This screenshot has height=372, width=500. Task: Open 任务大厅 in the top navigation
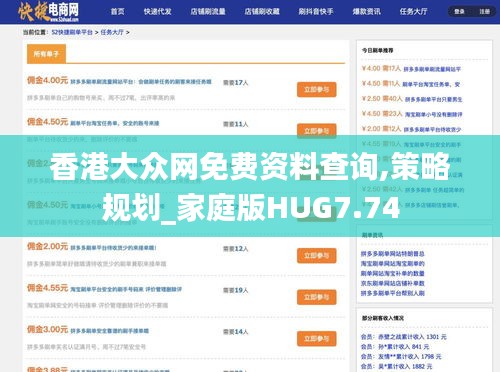coord(413,12)
